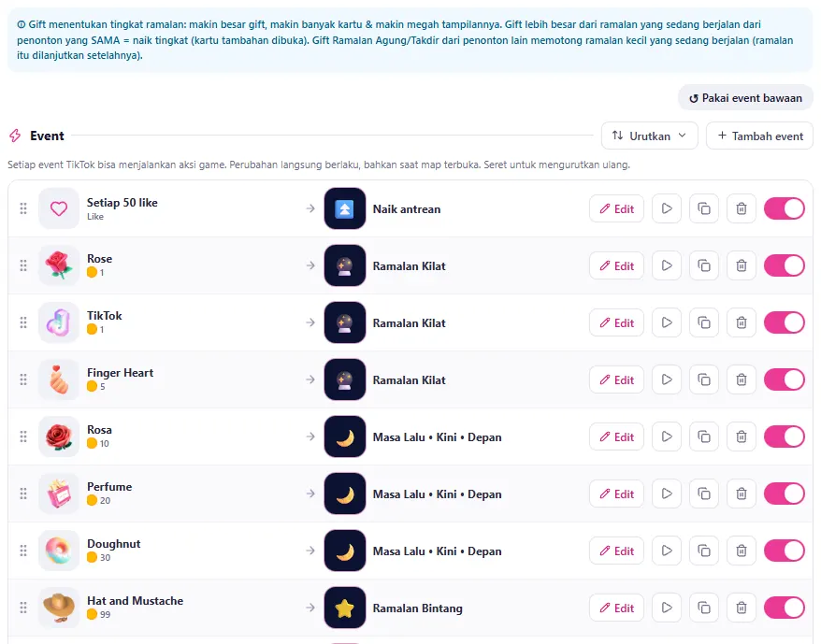
Task: Click the Ramalan Bintang star icon
Action: [344, 608]
